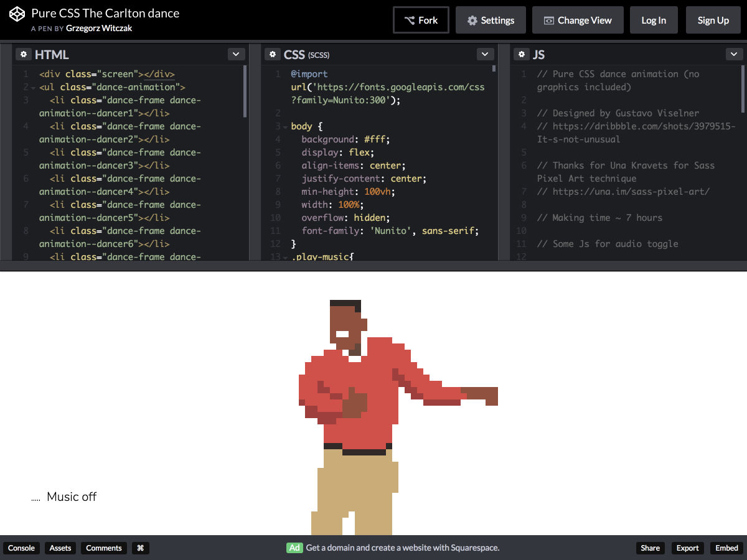The height and width of the screenshot is (560, 747).
Task: Click the JS panel title
Action: click(x=538, y=55)
